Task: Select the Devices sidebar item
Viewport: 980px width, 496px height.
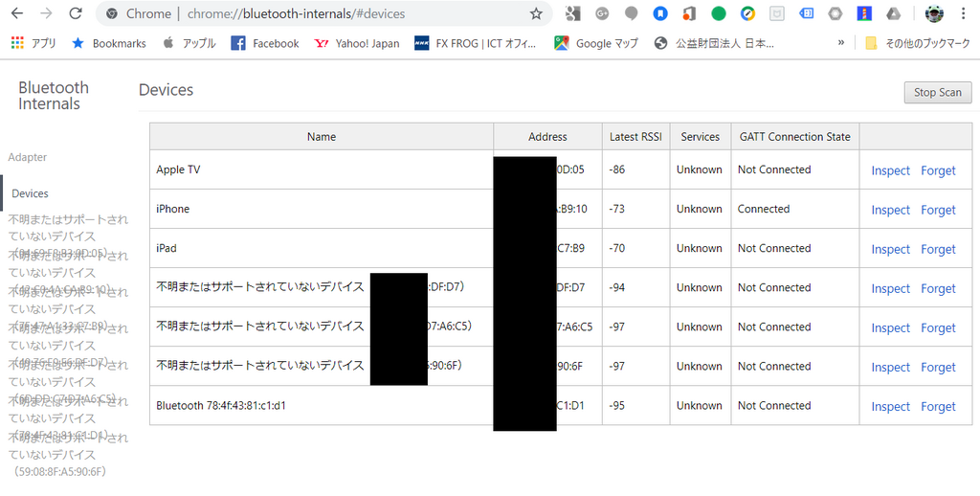Action: coord(30,193)
